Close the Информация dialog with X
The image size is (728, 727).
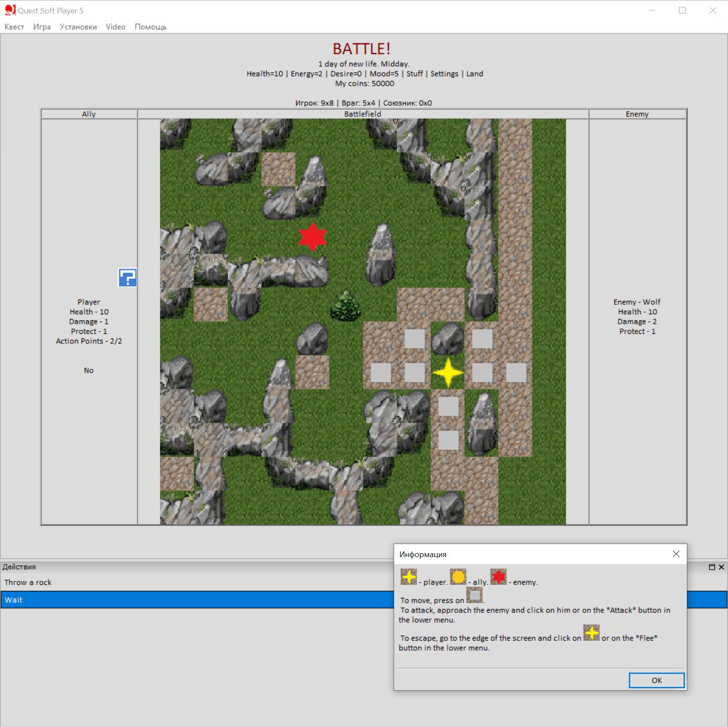point(676,554)
